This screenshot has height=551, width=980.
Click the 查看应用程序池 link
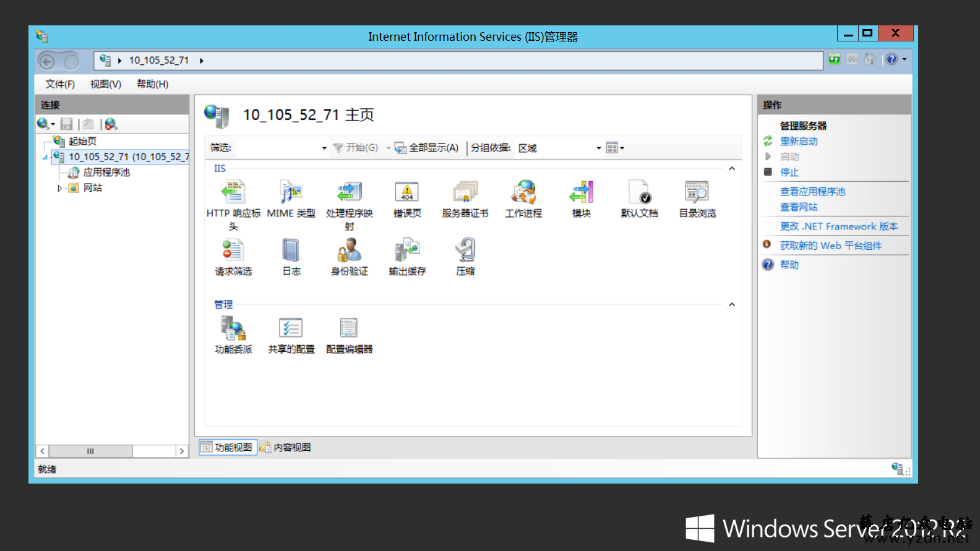tap(812, 192)
